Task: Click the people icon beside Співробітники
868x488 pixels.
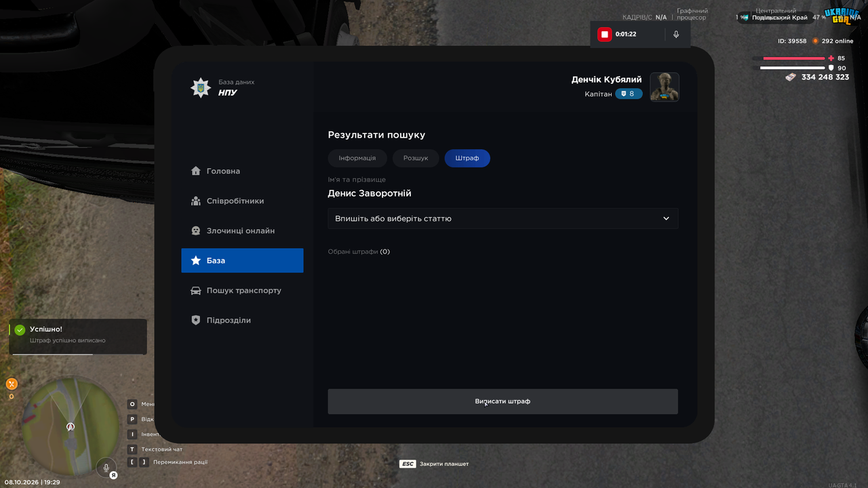Action: tap(196, 201)
